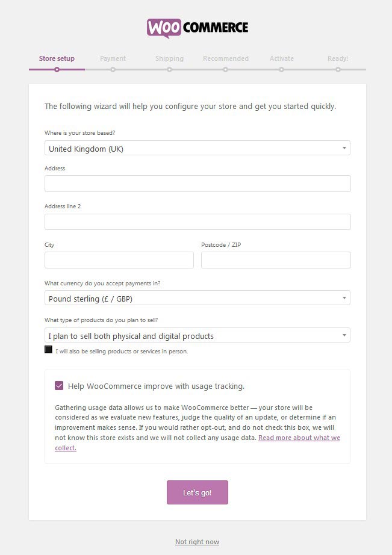Open the Read more about what we collect link
Viewport: 392px width, 555px height.
[300, 438]
